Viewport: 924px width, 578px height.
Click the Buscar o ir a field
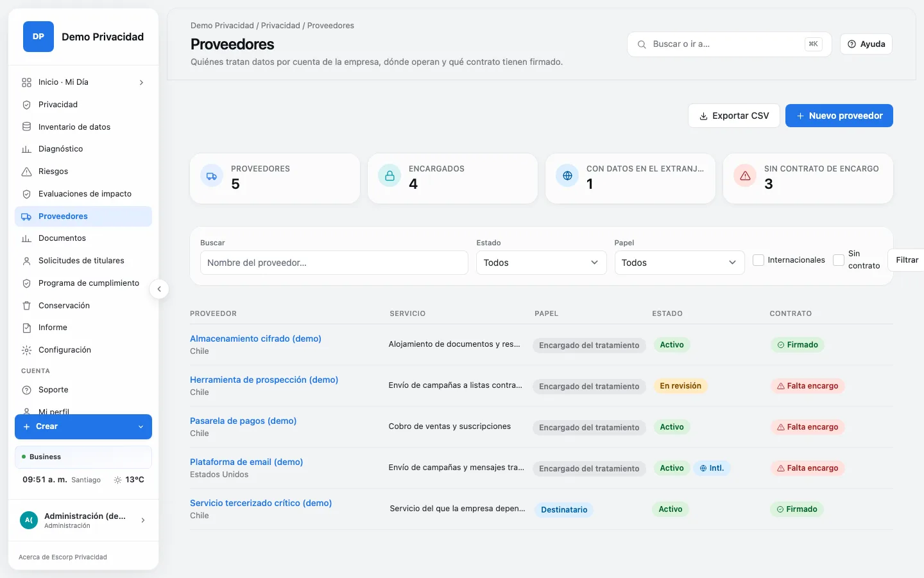tap(730, 44)
